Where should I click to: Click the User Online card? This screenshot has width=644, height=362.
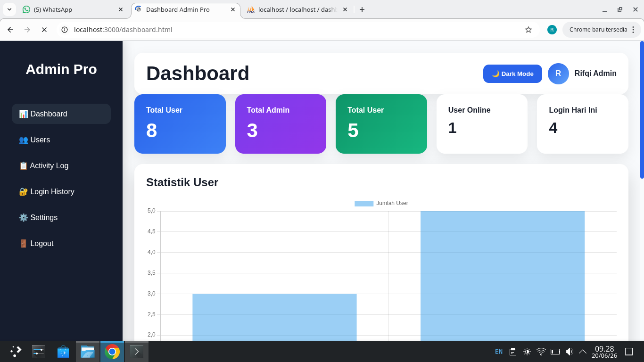pyautogui.click(x=482, y=124)
